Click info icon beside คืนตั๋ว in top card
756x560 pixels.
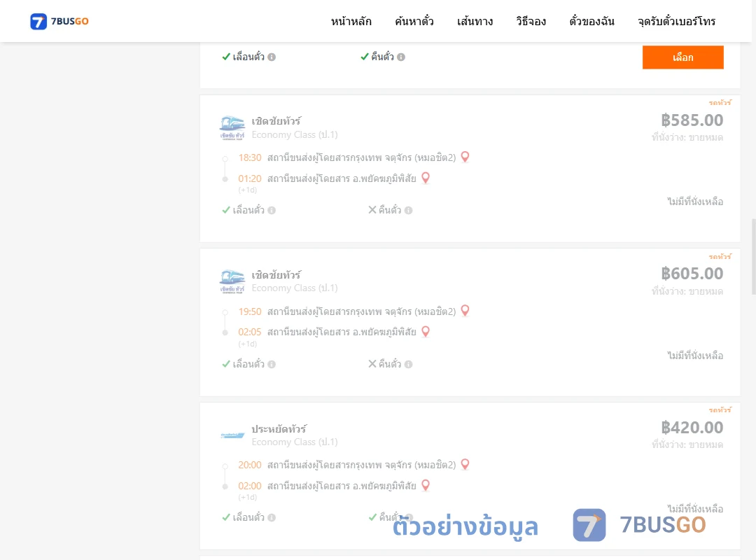401,57
